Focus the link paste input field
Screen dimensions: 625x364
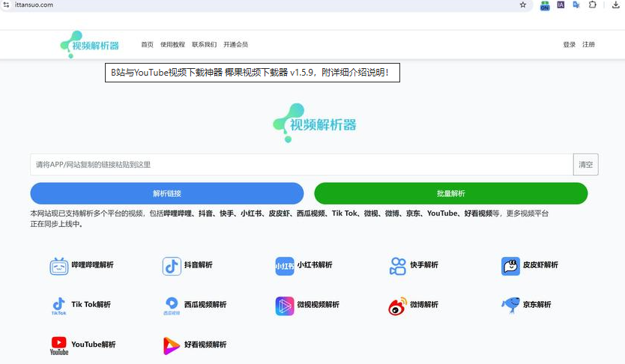[x=302, y=165]
